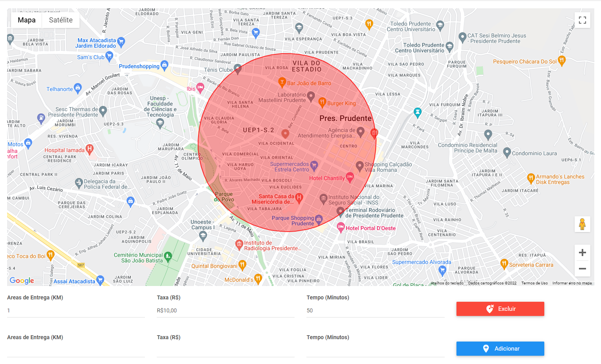Click the Hotel Chantilly marker
Viewport: 601px width, 364px height.
(x=349, y=177)
